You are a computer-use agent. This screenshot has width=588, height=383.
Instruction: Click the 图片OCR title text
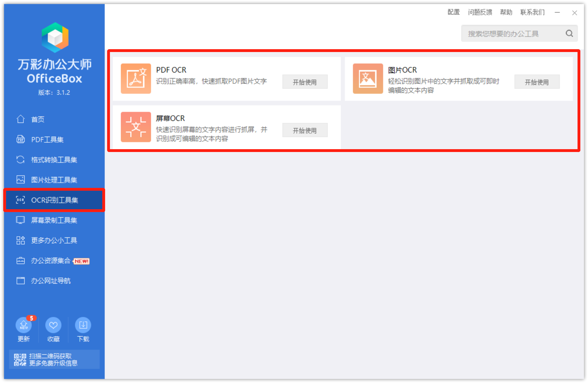402,70
